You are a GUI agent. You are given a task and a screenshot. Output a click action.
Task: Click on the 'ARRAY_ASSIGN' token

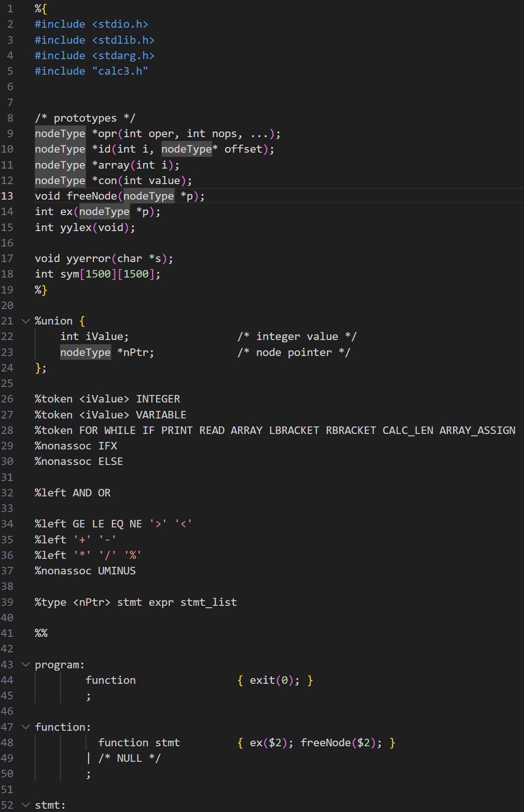tap(478, 430)
